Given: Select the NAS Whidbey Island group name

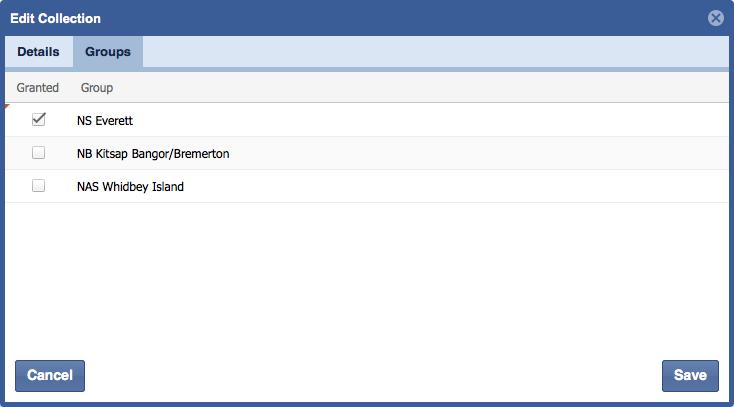Looking at the screenshot, I should 130,187.
